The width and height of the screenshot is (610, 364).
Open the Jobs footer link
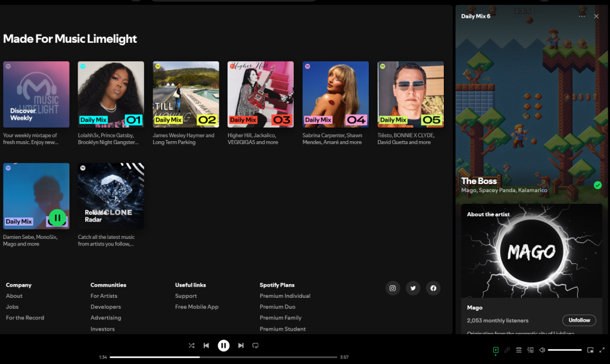[12, 307]
